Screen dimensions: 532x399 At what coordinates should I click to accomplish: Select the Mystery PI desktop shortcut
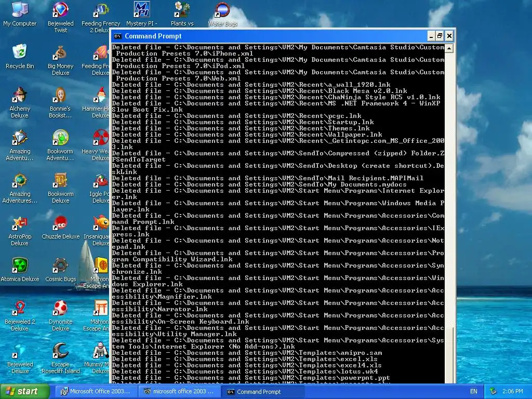pos(141,14)
